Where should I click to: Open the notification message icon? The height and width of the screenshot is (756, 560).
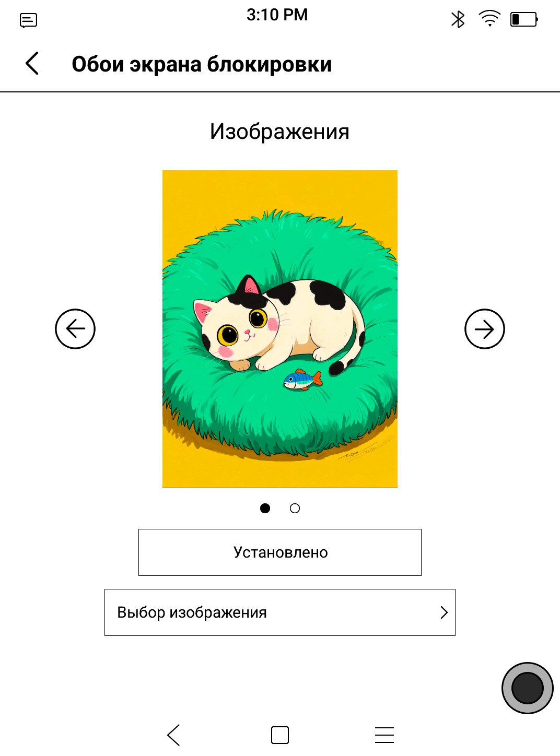[x=28, y=20]
